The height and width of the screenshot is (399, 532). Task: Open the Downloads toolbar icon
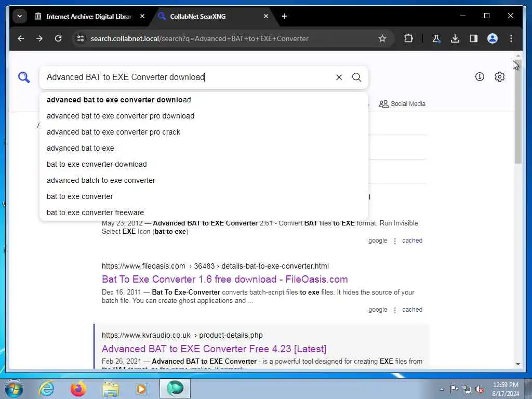click(455, 38)
